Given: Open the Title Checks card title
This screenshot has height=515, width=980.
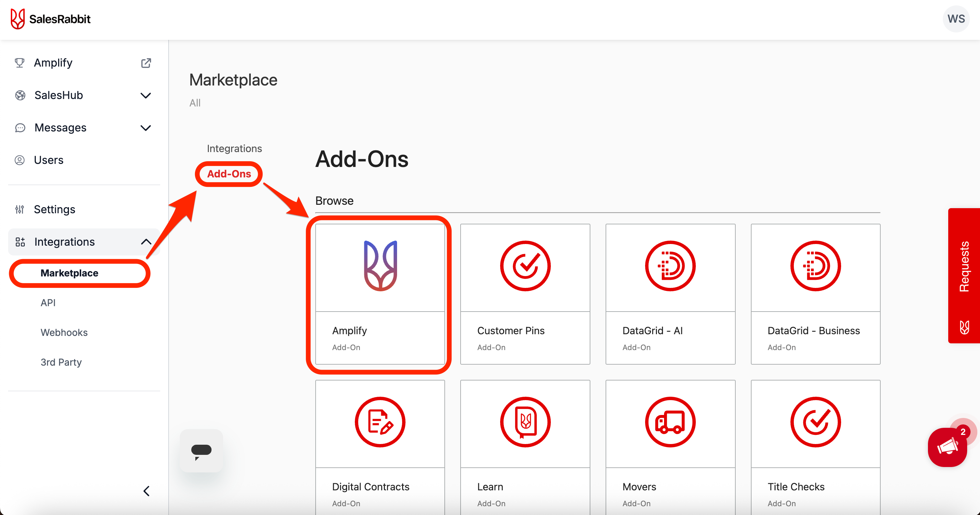Looking at the screenshot, I should tap(796, 487).
